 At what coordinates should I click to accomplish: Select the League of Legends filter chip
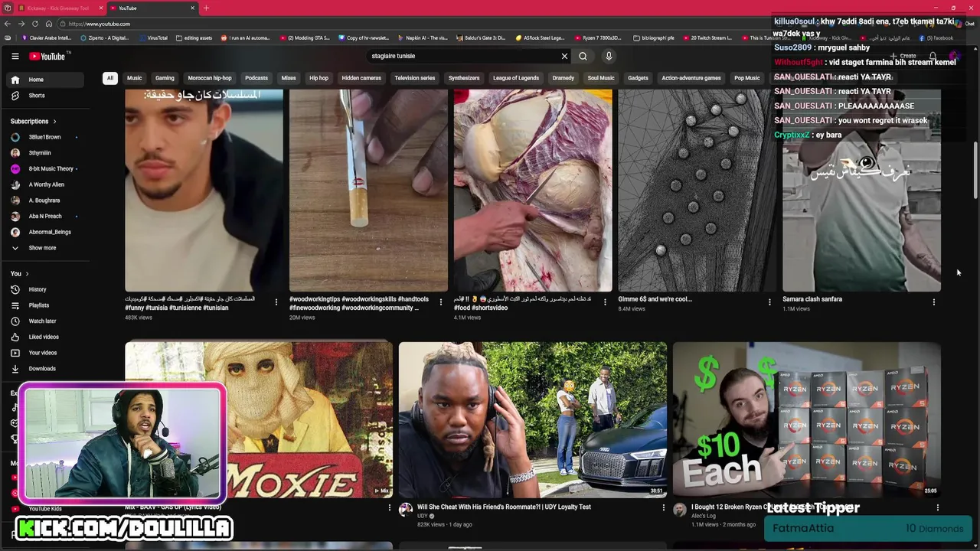pos(516,78)
